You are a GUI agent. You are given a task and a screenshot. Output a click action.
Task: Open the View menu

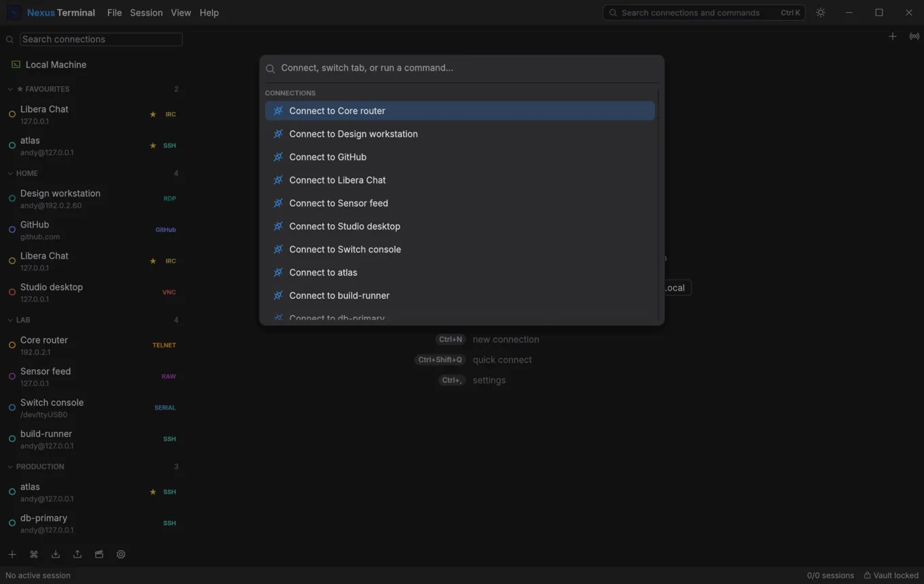[181, 13]
